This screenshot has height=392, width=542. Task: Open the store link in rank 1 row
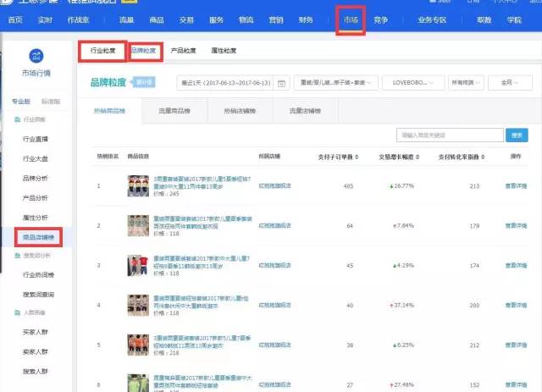[274, 186]
